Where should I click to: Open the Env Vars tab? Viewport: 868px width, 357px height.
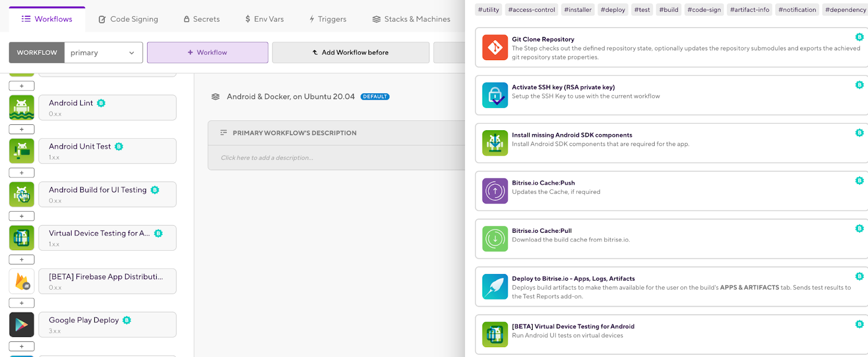(x=265, y=19)
